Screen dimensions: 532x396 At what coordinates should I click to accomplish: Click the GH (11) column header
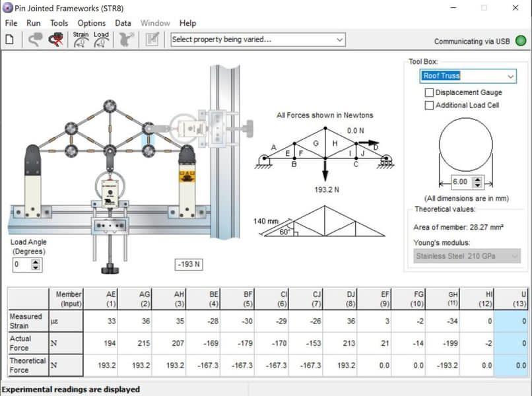pos(442,298)
